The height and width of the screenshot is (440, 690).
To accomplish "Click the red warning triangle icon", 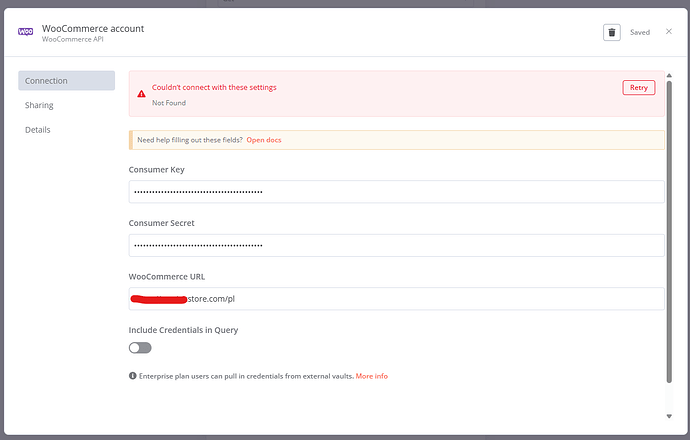I will tap(141, 94).
